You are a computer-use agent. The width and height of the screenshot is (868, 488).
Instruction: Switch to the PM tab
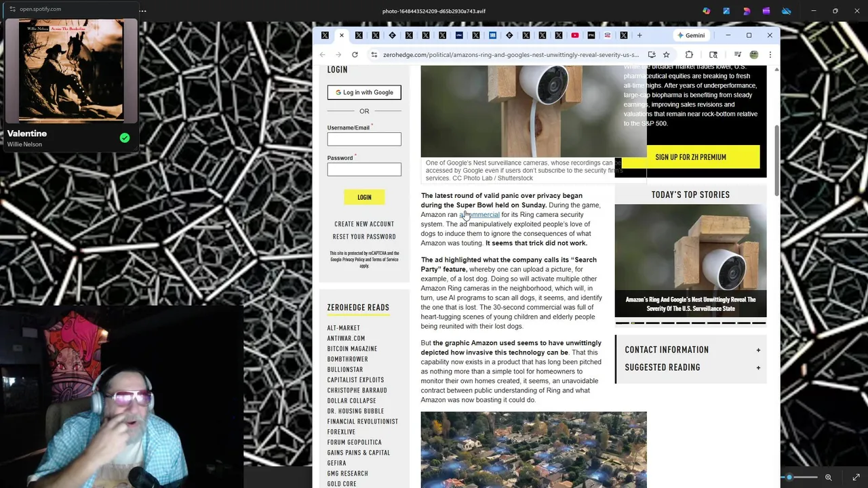[591, 35]
